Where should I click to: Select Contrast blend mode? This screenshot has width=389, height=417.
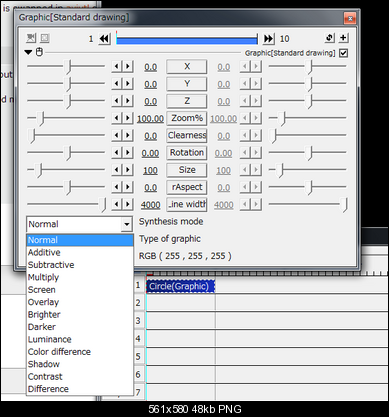pyautogui.click(x=80, y=376)
